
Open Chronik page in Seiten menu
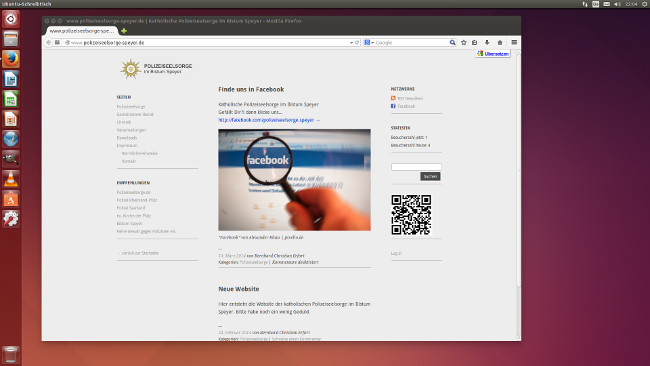[124, 122]
